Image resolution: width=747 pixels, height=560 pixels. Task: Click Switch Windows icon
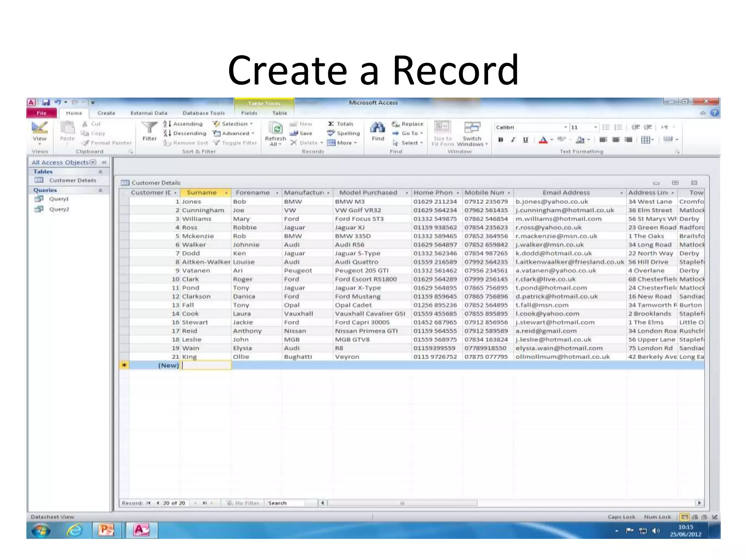472,128
